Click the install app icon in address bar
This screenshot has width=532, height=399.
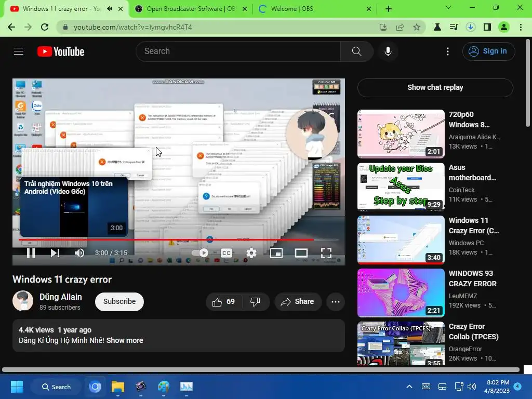[383, 27]
